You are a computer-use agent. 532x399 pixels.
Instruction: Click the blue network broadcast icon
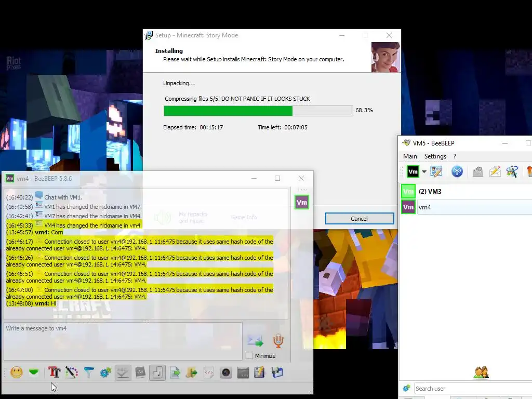[x=457, y=171]
